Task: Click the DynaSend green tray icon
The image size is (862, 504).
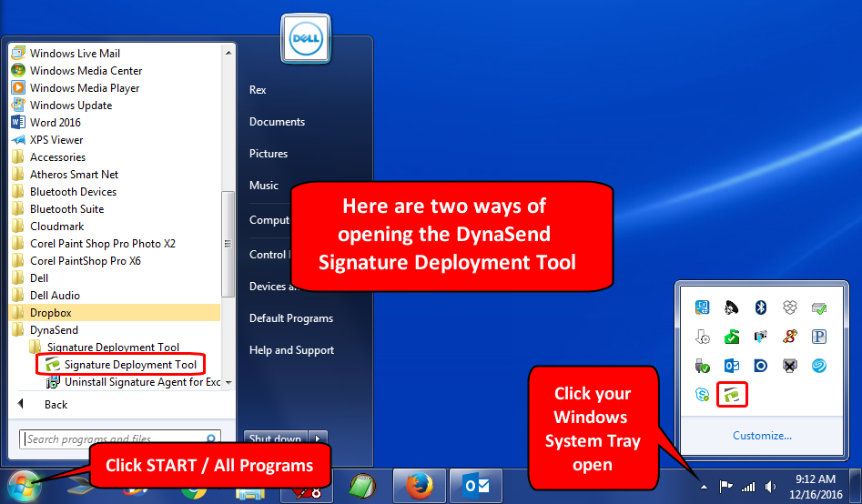Action: pos(732,394)
